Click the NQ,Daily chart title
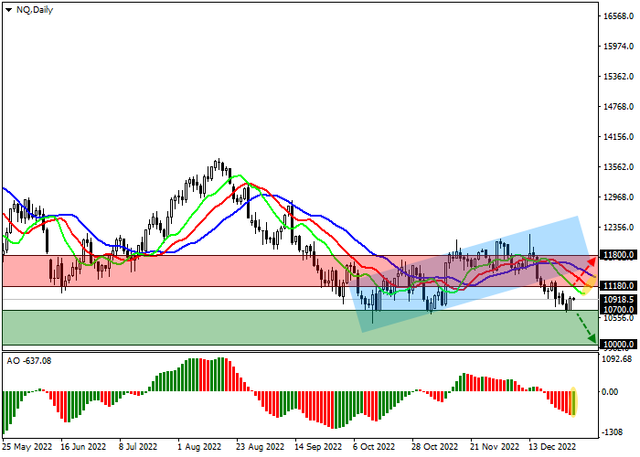 click(34, 10)
